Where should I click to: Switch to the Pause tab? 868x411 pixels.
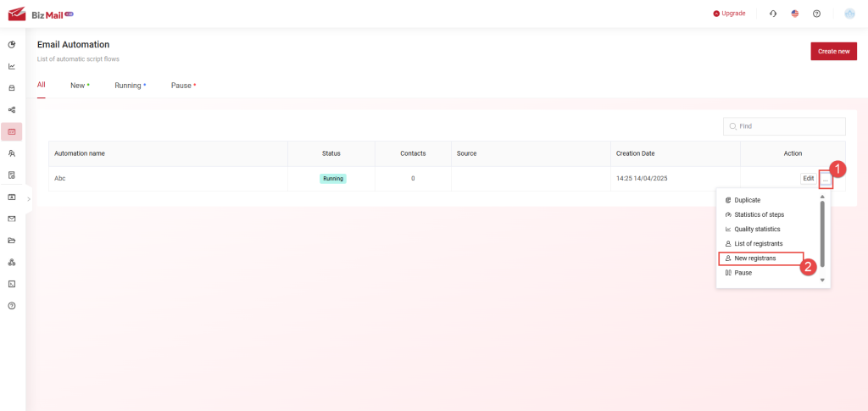click(x=181, y=86)
